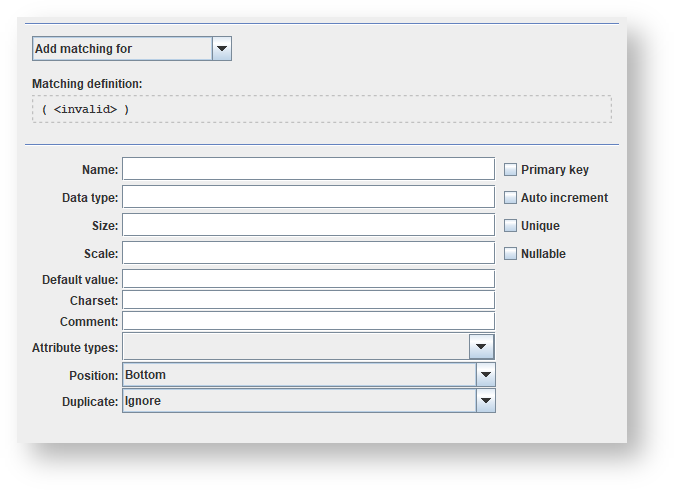Select the Comment text field
The width and height of the screenshot is (675, 491).
pos(308,321)
